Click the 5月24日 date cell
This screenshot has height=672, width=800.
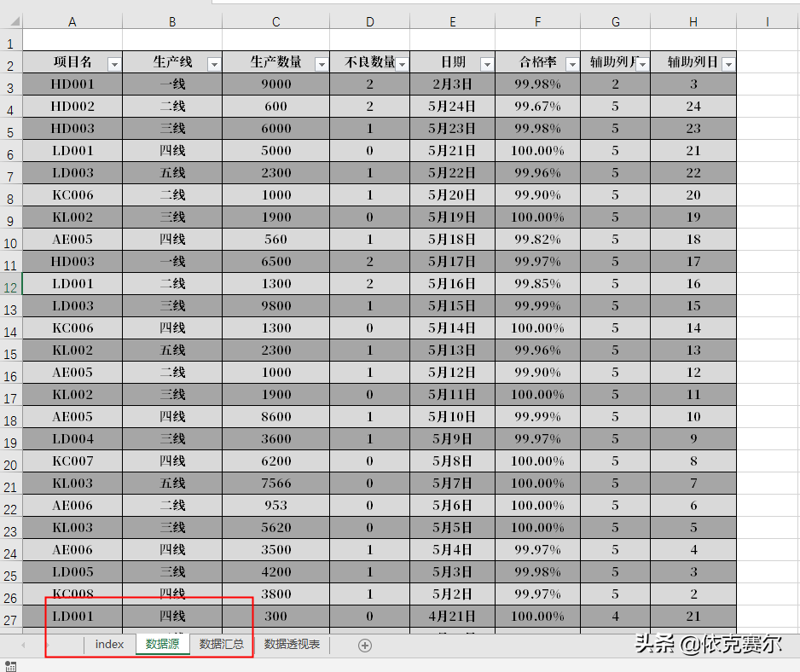[453, 106]
